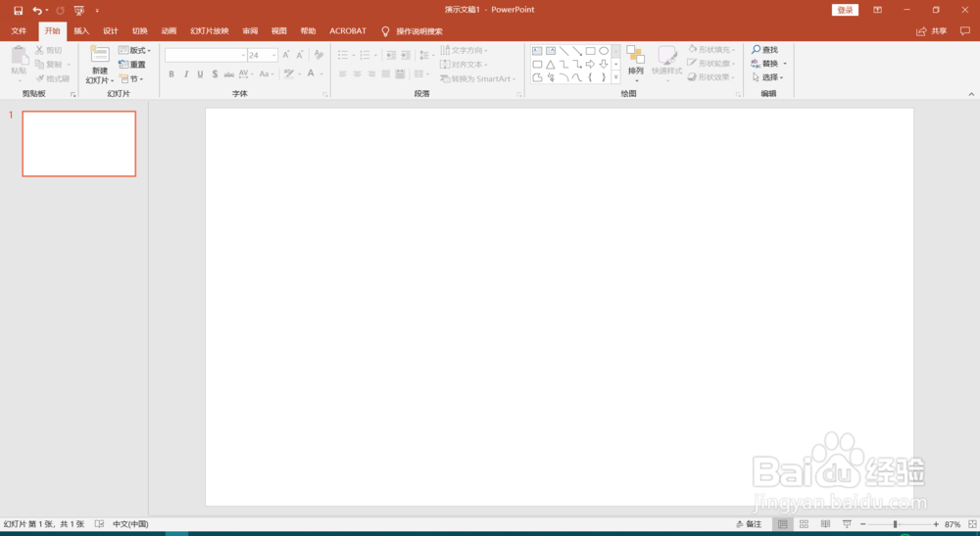This screenshot has width=980, height=536.
Task: Open the File (文件) tab
Action: (x=19, y=30)
